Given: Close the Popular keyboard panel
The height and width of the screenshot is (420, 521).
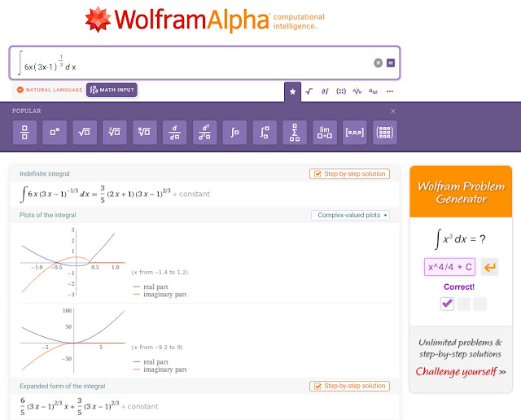Looking at the screenshot, I should pos(393,111).
